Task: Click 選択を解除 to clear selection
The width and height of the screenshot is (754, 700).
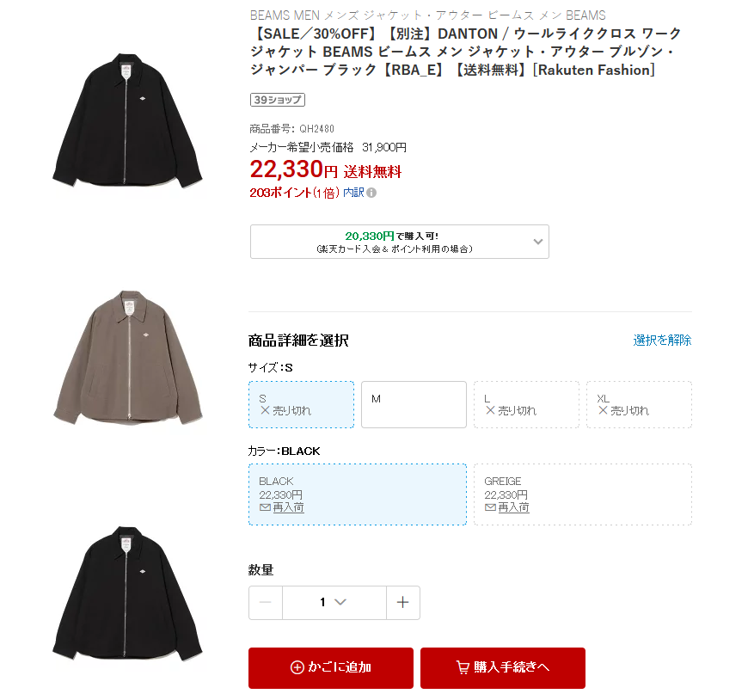Action: pyautogui.click(x=662, y=341)
